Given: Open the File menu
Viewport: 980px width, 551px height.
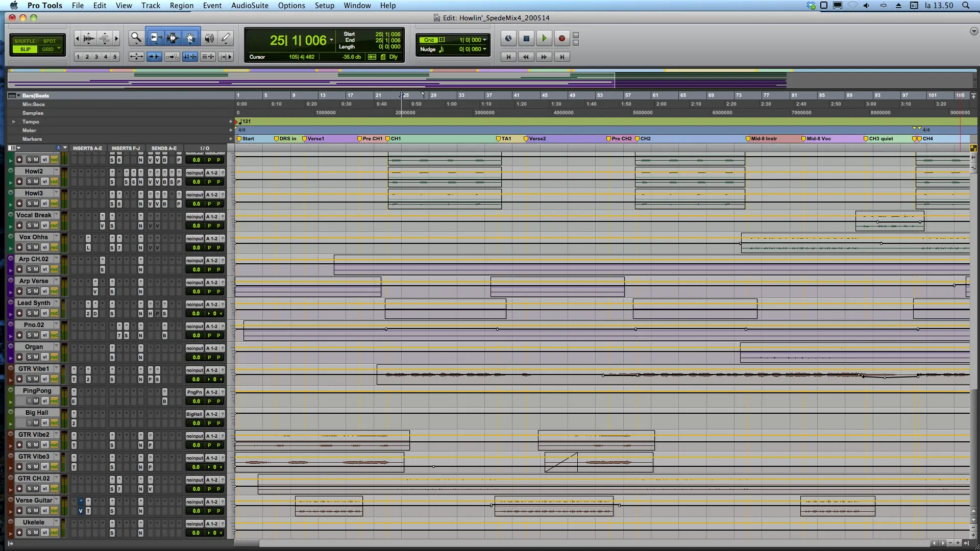Looking at the screenshot, I should pyautogui.click(x=78, y=6).
